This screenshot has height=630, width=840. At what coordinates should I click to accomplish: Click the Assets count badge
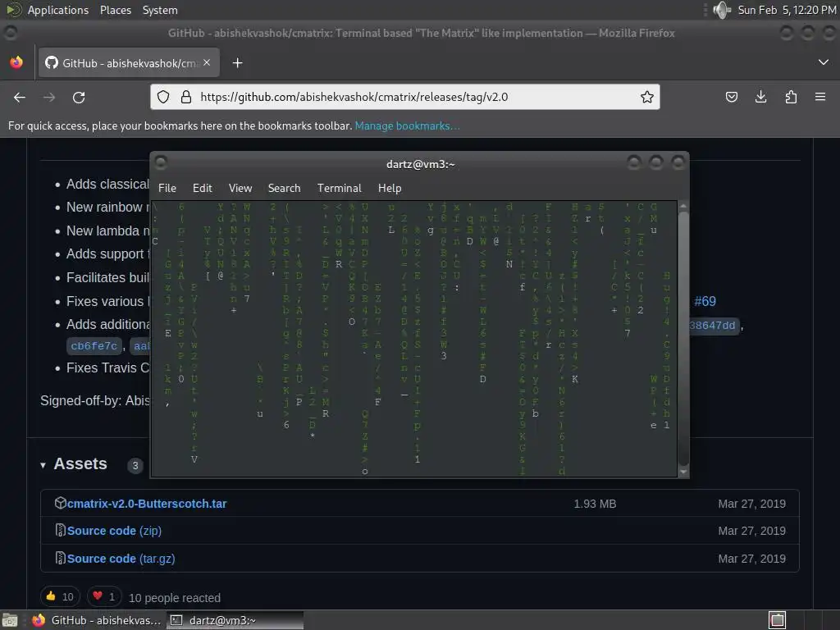tap(135, 466)
